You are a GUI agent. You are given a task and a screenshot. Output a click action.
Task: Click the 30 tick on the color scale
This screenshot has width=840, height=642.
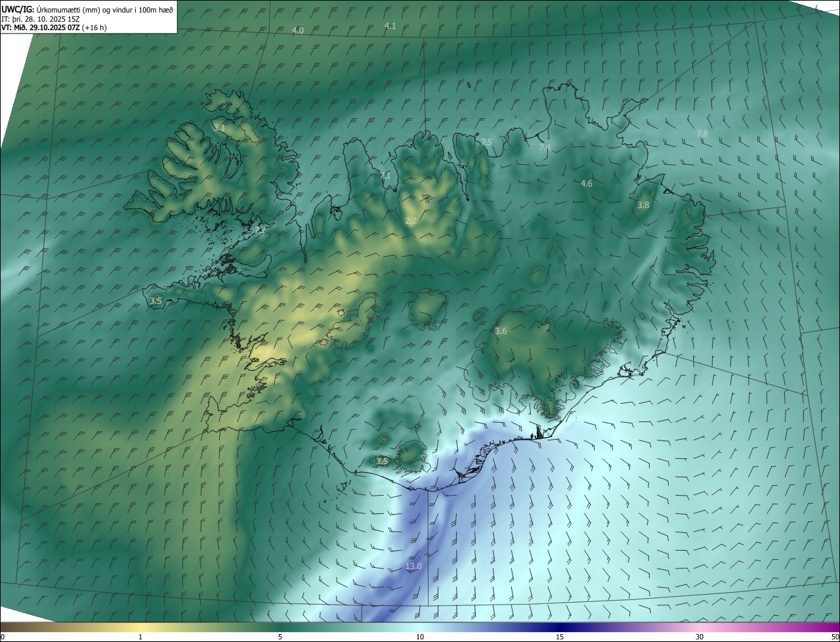coord(700,637)
